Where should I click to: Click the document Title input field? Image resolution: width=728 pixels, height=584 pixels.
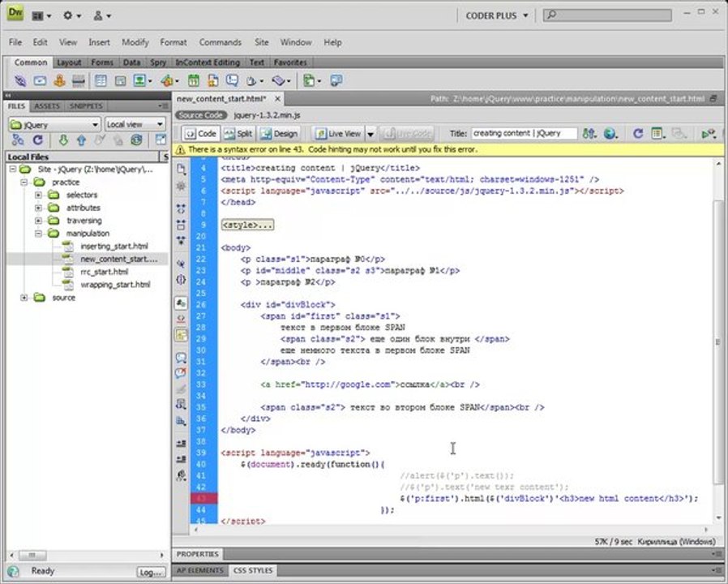(525, 134)
